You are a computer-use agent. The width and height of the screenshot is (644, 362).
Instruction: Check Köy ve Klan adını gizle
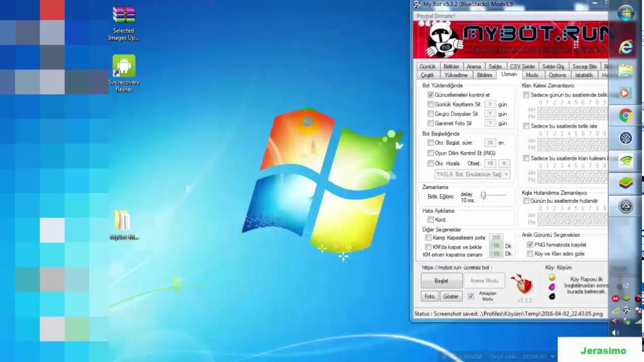click(x=530, y=254)
